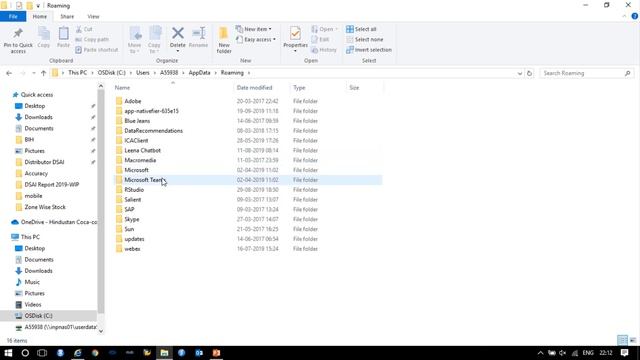Click Users in the address path

(142, 73)
